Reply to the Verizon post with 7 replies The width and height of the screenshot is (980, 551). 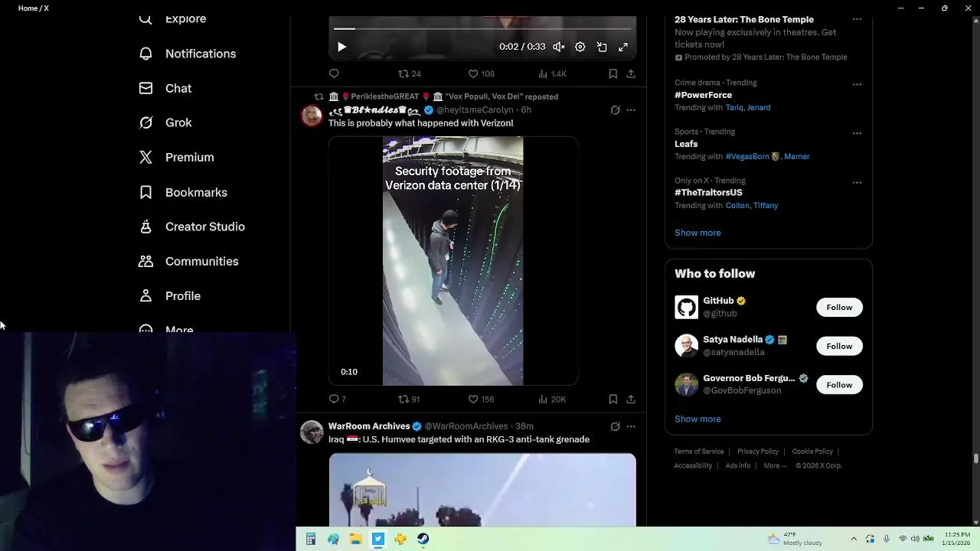(337, 399)
